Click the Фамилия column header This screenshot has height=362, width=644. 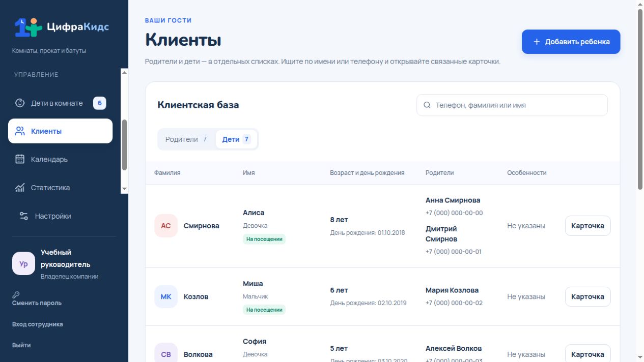pyautogui.click(x=167, y=173)
